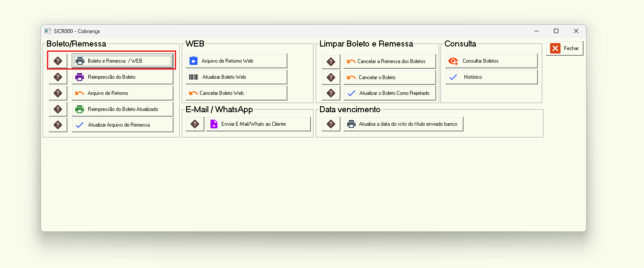Click help icon beside Cancelar a Remessa dos Boletos

click(331, 61)
